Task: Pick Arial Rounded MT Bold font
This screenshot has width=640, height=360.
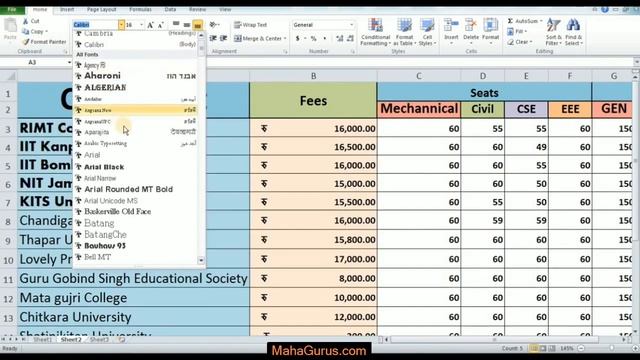Action: [x=136, y=189]
